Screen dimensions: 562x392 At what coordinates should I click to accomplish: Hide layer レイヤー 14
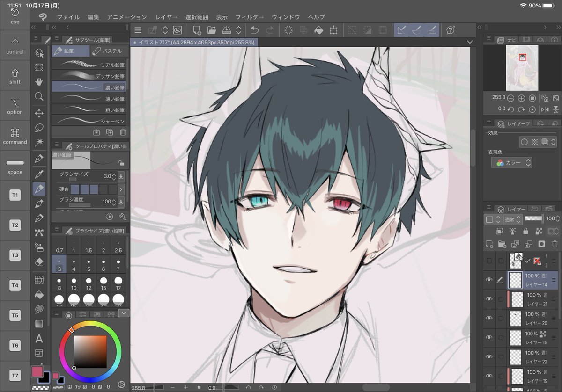(x=489, y=280)
